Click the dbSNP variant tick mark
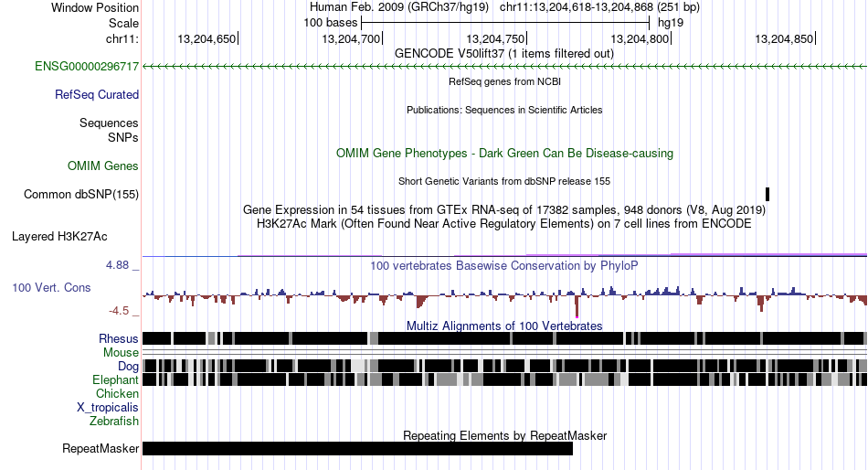This screenshot has height=470, width=868. click(x=767, y=195)
